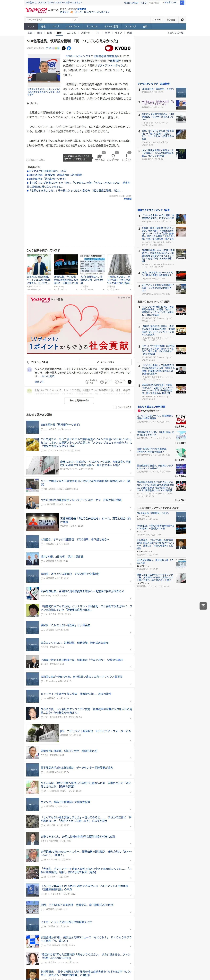Toggle the コメント非表示 checkbox
The image size is (210, 980).
click(115, 408)
